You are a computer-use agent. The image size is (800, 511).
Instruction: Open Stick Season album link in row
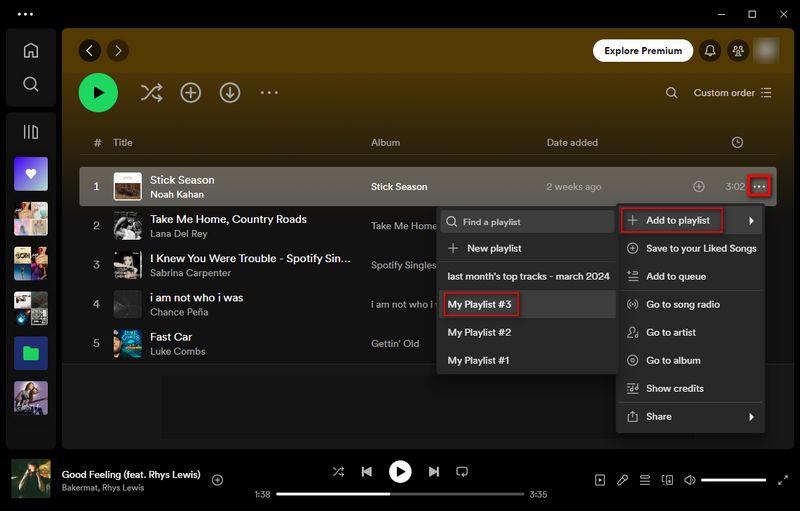(399, 187)
